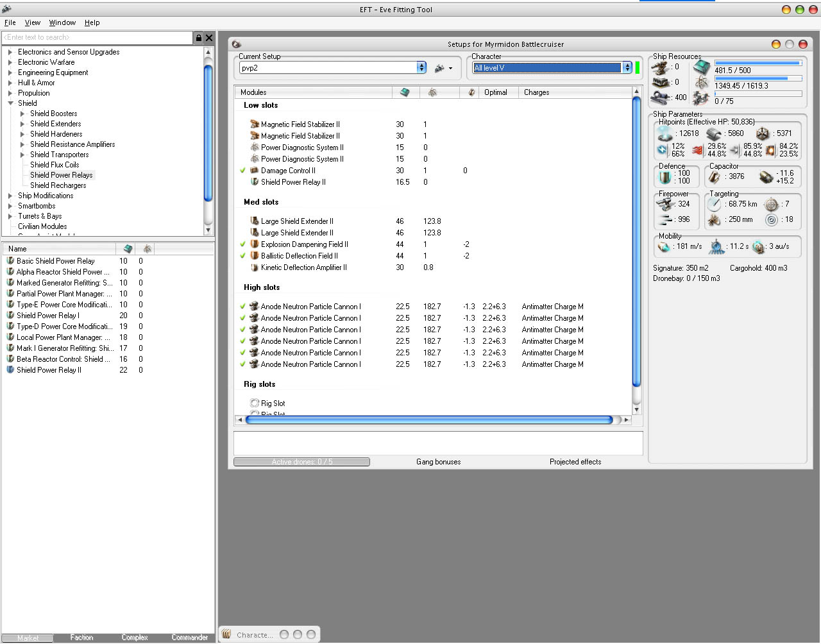Switch to the Faction tab

(x=81, y=638)
